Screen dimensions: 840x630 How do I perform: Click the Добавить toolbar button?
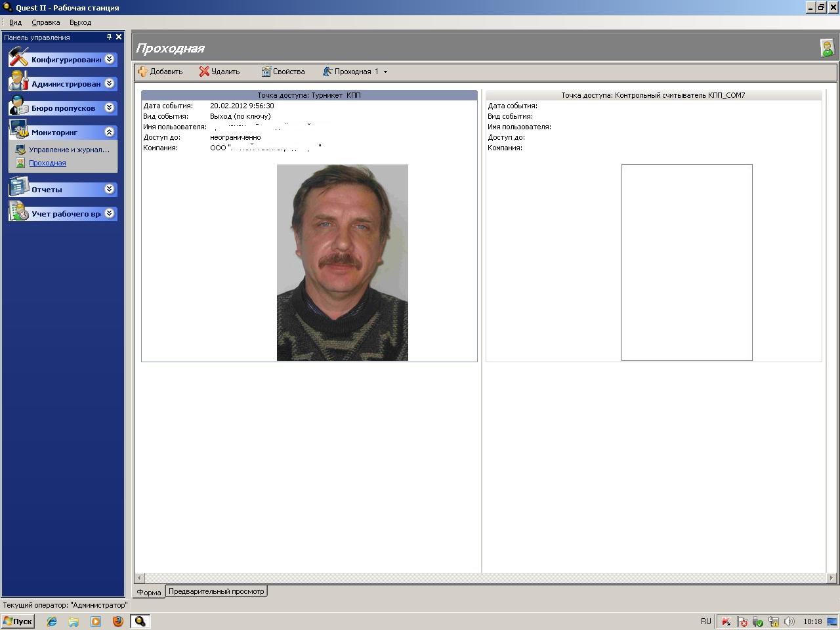(161, 72)
